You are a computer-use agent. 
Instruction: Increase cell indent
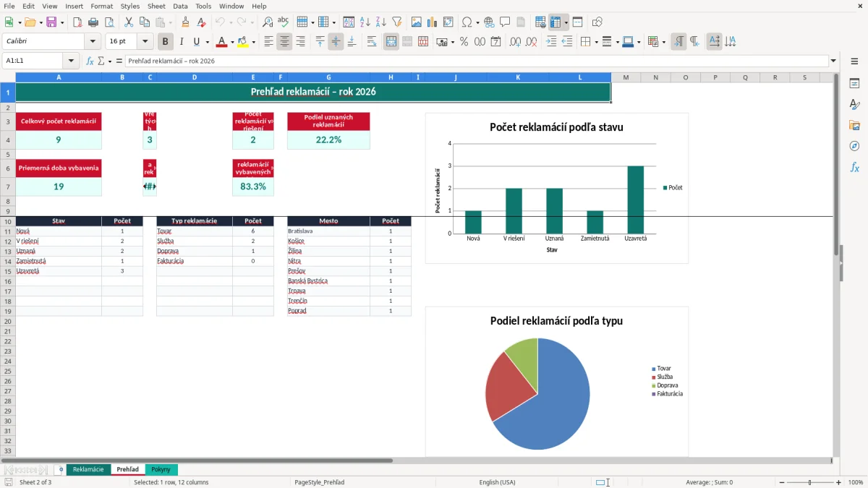[551, 42]
